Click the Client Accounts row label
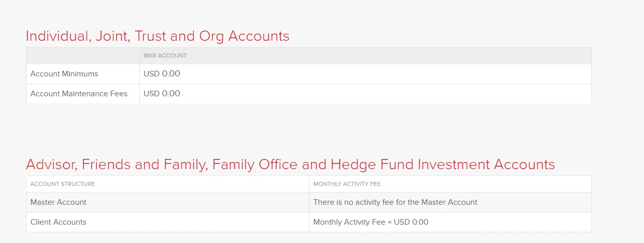The height and width of the screenshot is (243, 644). (x=59, y=222)
